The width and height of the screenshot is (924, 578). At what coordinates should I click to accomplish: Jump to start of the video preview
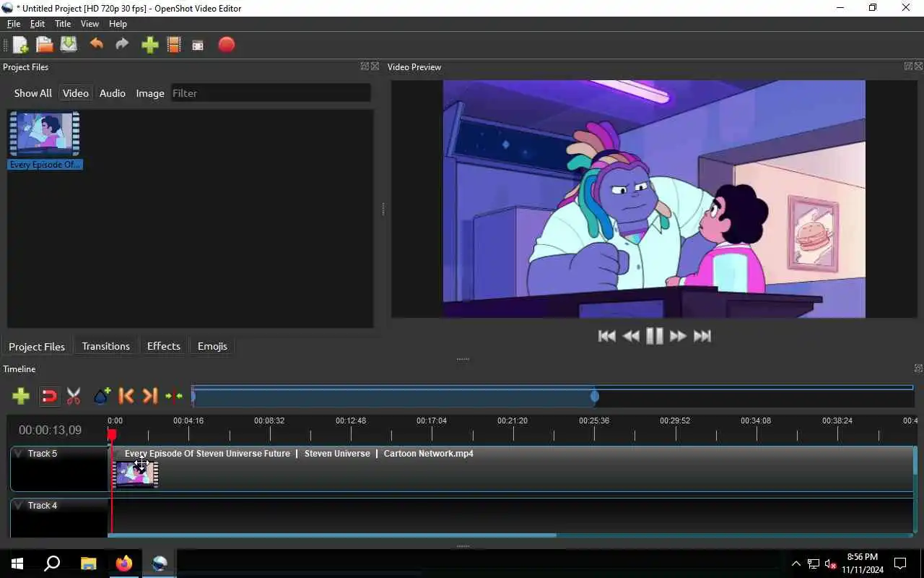[607, 336]
